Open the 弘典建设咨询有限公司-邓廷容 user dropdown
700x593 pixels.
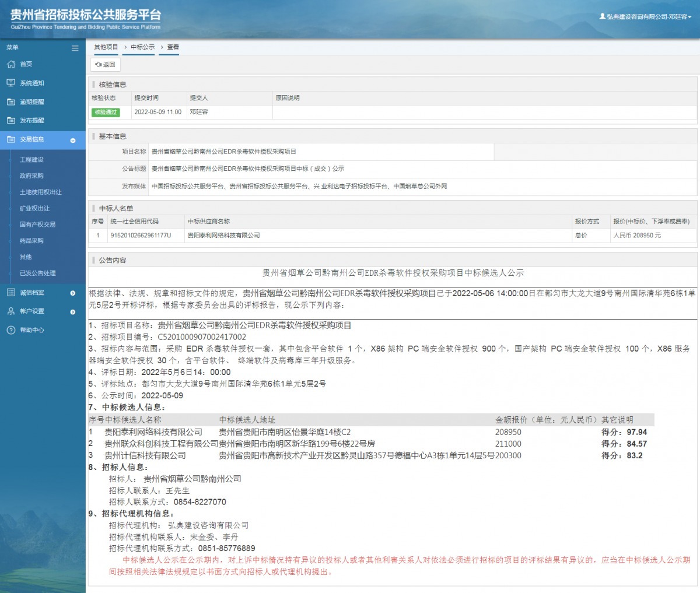pyautogui.click(x=645, y=17)
